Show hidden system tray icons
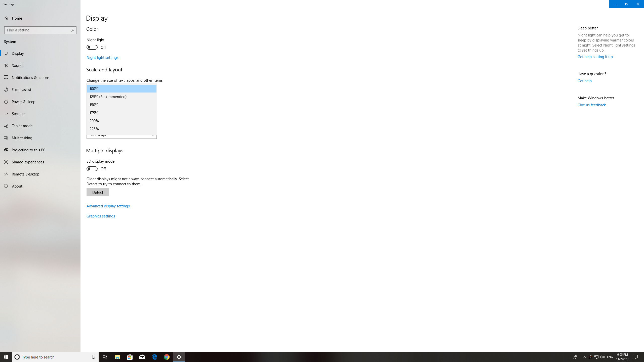Screen dimensions: 644x362 584,357
